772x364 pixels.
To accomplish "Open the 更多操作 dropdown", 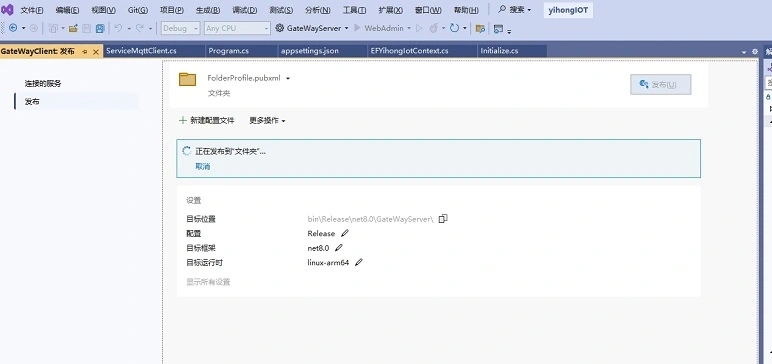I will [x=267, y=120].
